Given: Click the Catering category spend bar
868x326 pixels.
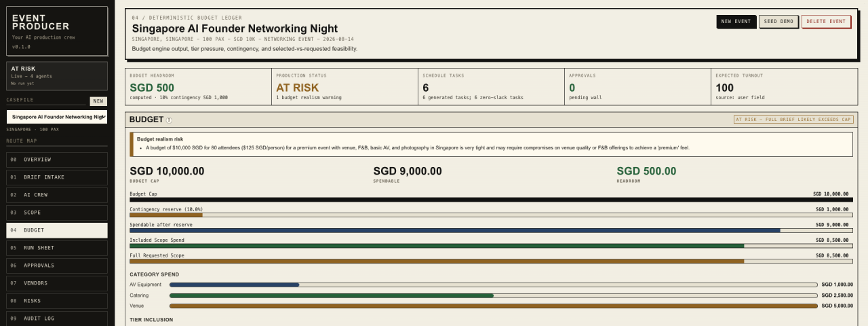Looking at the screenshot, I should click(x=494, y=295).
